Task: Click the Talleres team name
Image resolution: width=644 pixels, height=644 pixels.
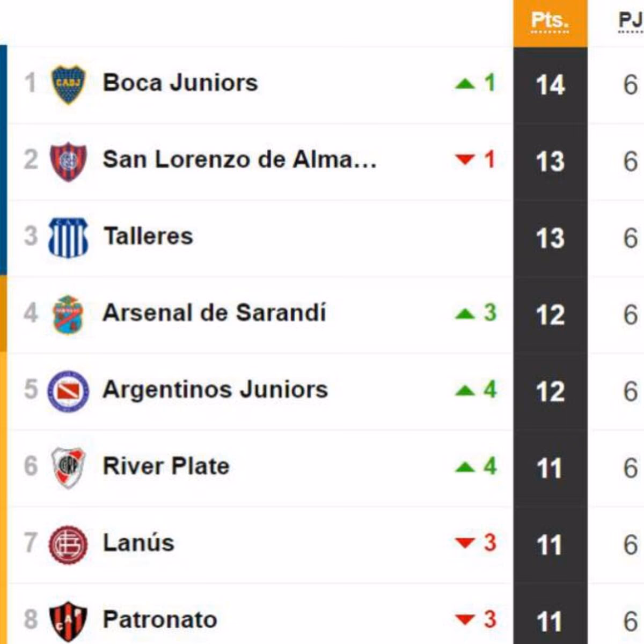Action: 148,236
